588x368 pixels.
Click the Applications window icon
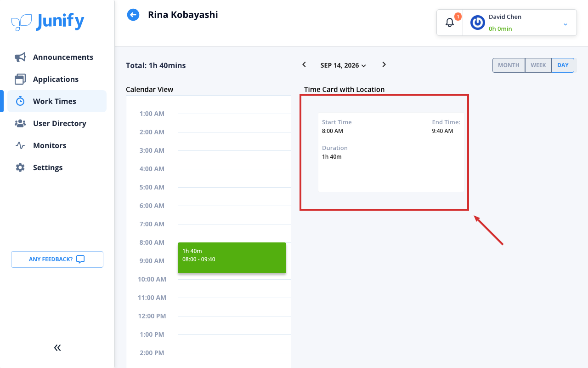tap(20, 79)
